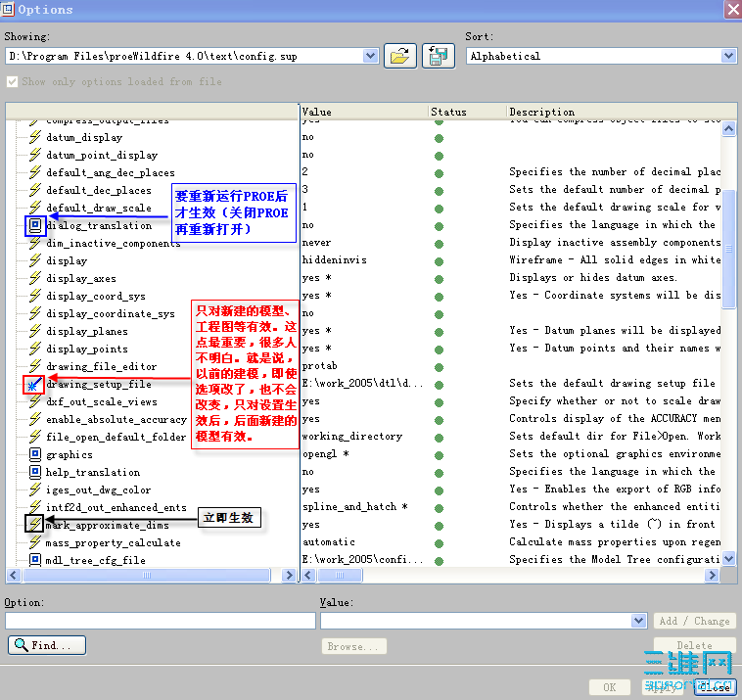Click the lightning icon beside datum_display
The height and width of the screenshot is (700, 742).
coord(35,137)
